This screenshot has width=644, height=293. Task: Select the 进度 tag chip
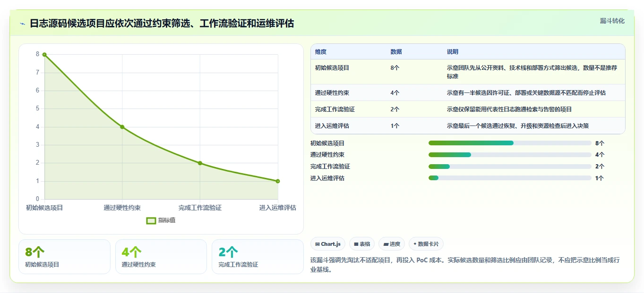392,244
